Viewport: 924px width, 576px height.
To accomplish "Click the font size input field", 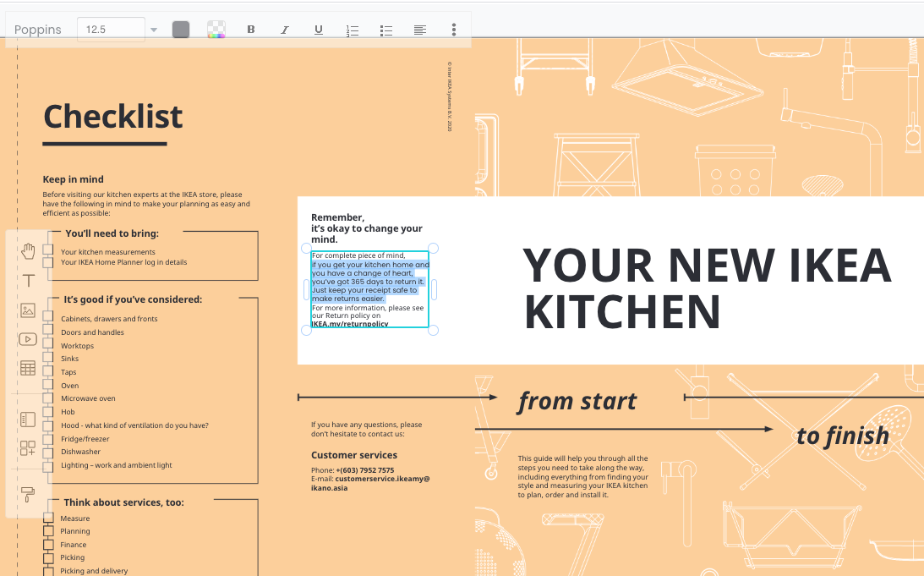I will (112, 30).
